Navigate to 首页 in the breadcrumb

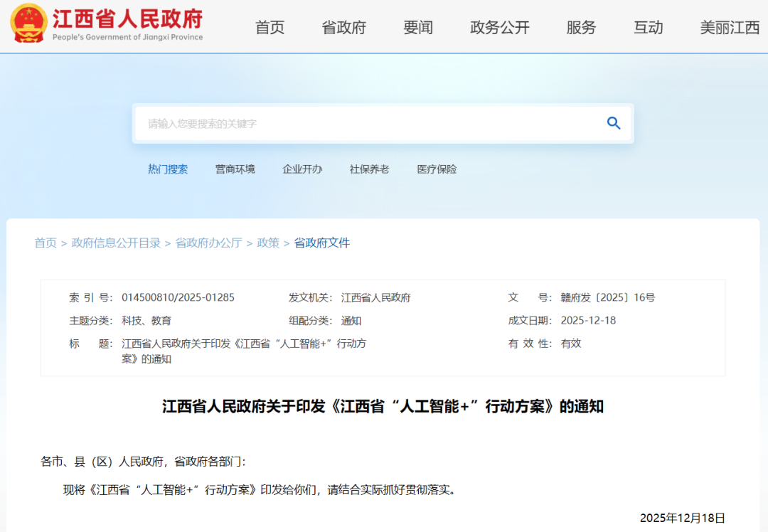tap(46, 243)
